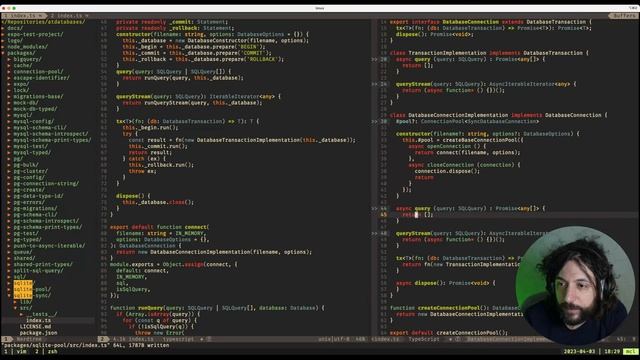Expand the bigquery/ folder arrow
640x360 pixels.
pyautogui.click(x=9, y=59)
